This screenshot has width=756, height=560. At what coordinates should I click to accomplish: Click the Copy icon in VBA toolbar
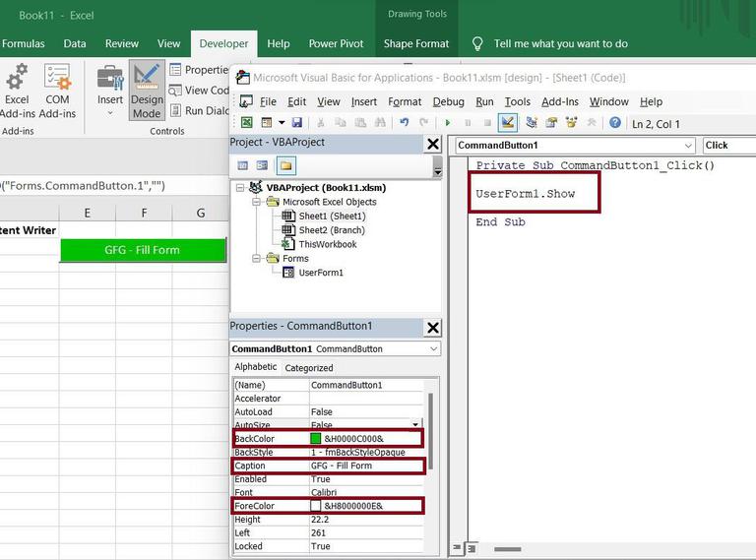[341, 123]
